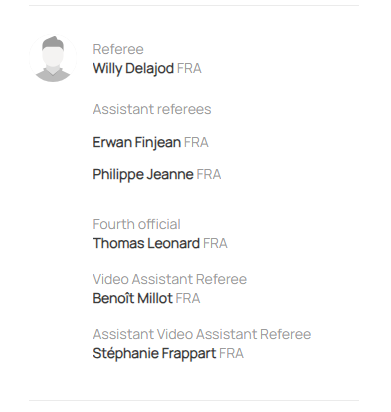The width and height of the screenshot is (391, 412).
Task: Click the FRA tag beside Willy Delajod
Action: click(x=189, y=69)
